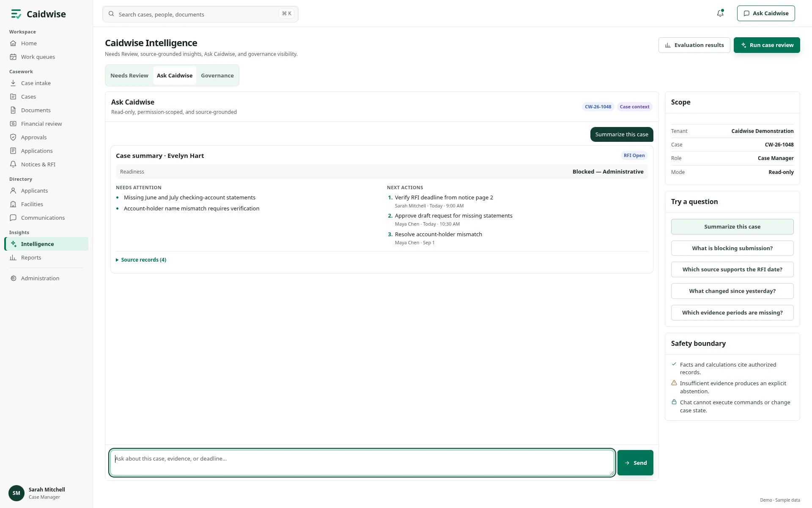The width and height of the screenshot is (812, 508).
Task: Open Home via its house icon
Action: pos(13,43)
